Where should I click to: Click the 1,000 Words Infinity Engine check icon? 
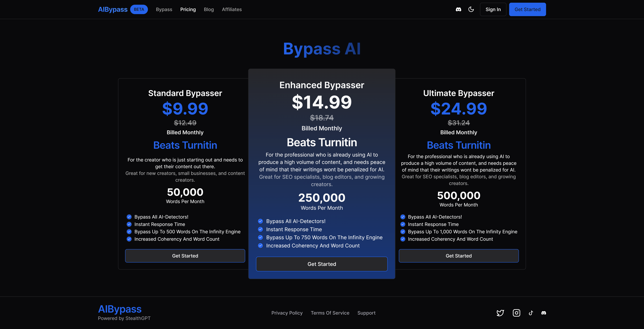(403, 231)
